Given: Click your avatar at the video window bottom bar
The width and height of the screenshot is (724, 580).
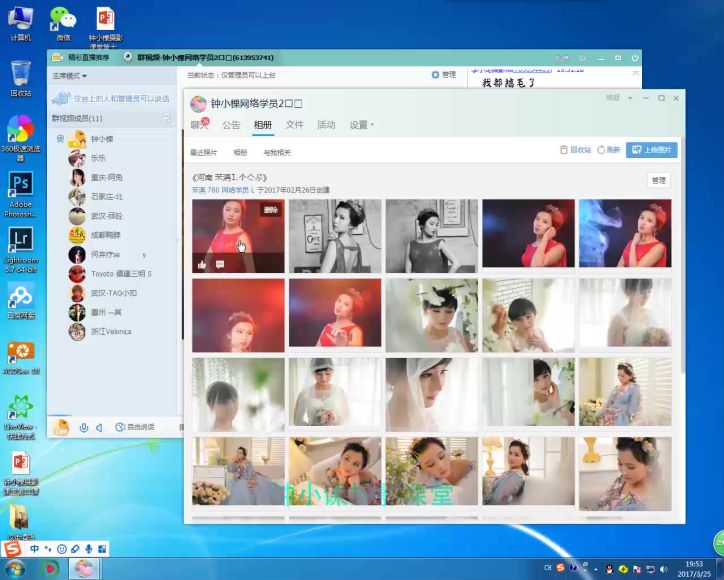Looking at the screenshot, I should coord(61,428).
